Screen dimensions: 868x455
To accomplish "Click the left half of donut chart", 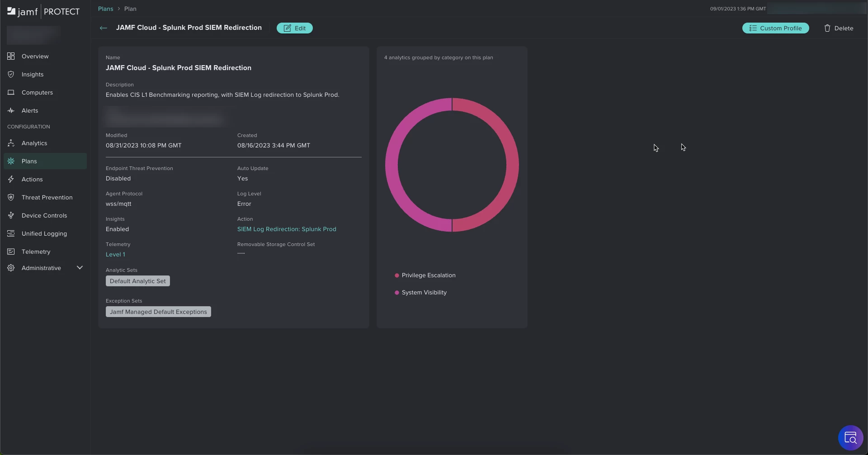I will [x=392, y=165].
